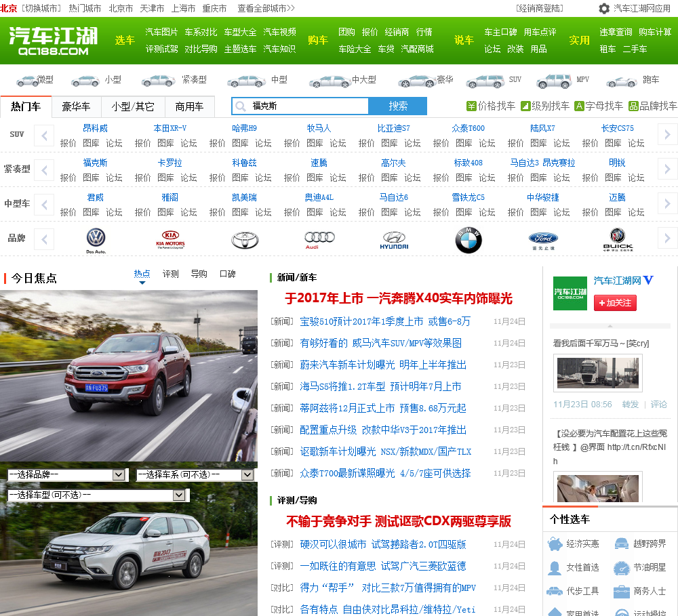This screenshot has width=678, height=616.
Task: Choose the 紧凑型 car category icon
Action: point(158,81)
